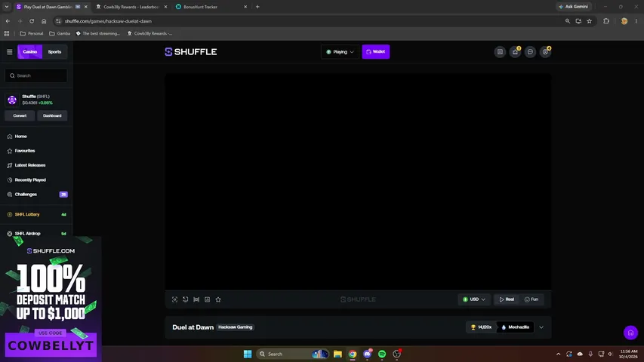Click the Hacksaw Gaming provider tag

(x=236, y=327)
